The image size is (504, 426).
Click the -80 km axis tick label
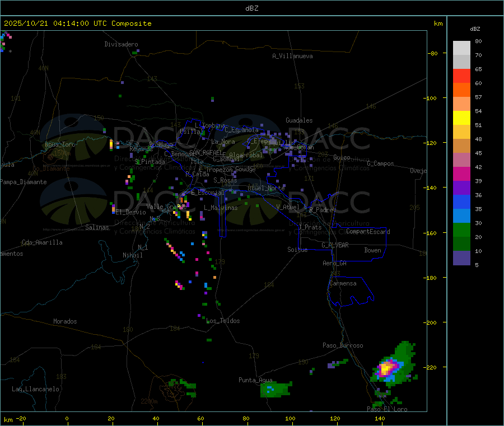pos(433,53)
